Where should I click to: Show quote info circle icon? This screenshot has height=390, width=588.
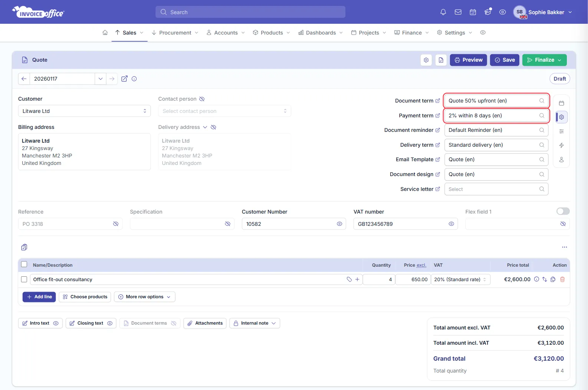(x=134, y=79)
